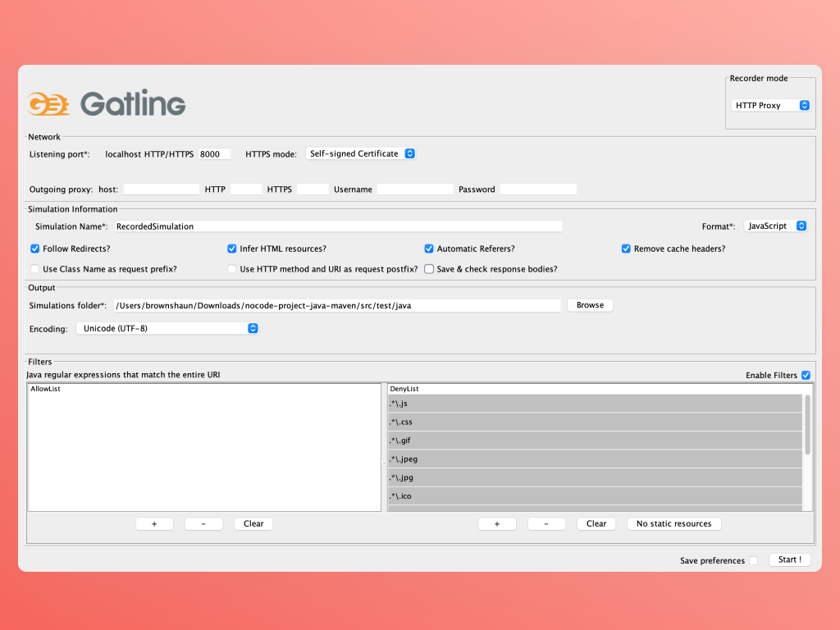
Task: Open the HTTPS mode Self-signed Certificate dropdown
Action: [x=361, y=153]
